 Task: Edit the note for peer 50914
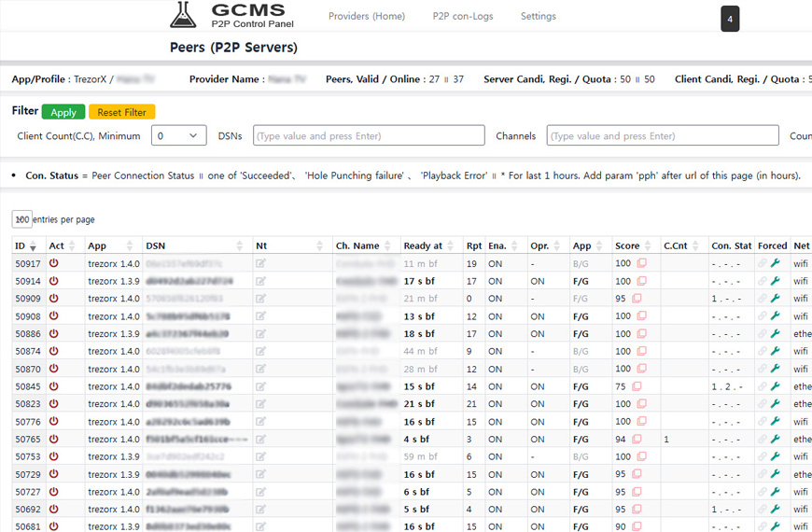260,281
